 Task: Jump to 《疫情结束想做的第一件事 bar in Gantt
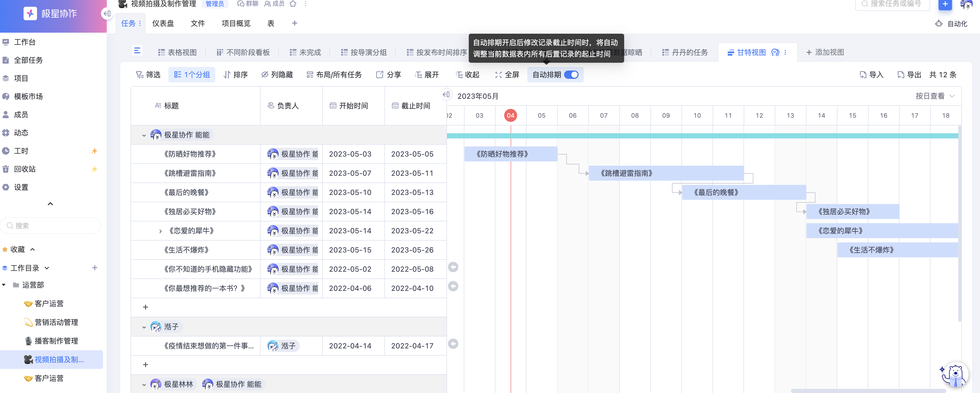[x=453, y=344]
